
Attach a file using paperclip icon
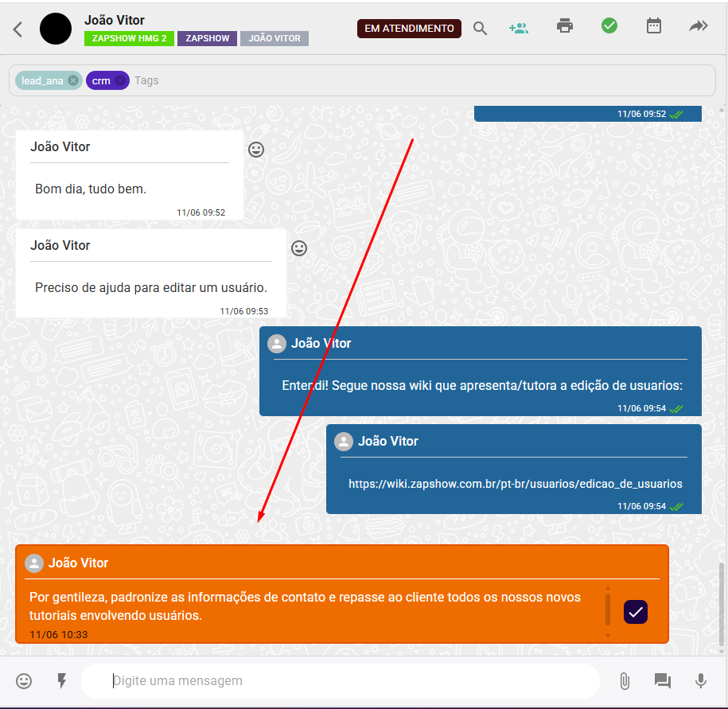pyautogui.click(x=625, y=681)
